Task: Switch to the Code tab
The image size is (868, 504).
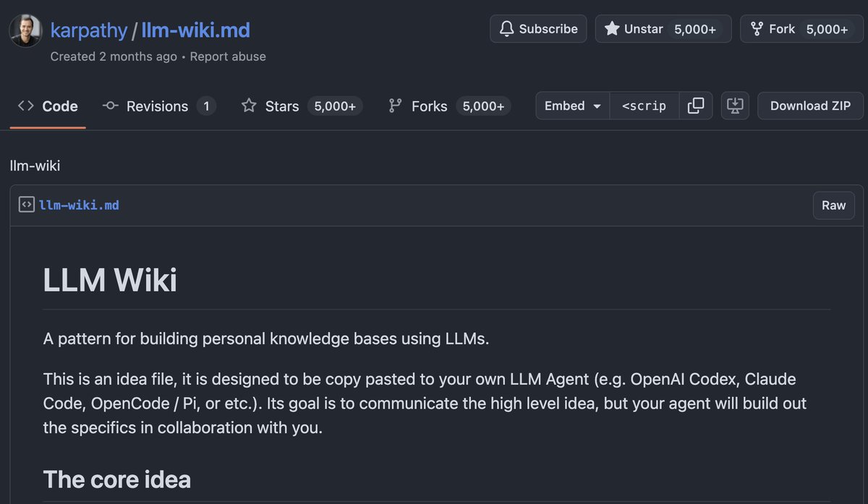Action: click(48, 106)
